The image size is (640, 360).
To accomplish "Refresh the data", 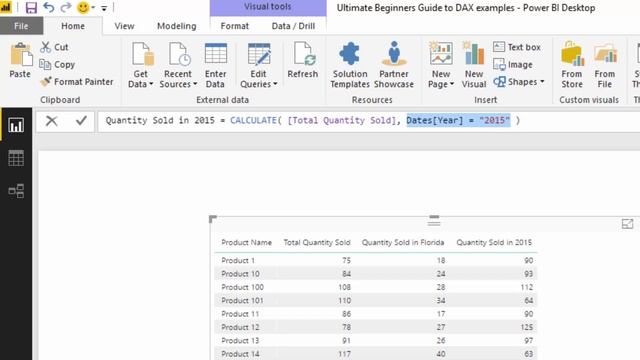I will tap(302, 60).
